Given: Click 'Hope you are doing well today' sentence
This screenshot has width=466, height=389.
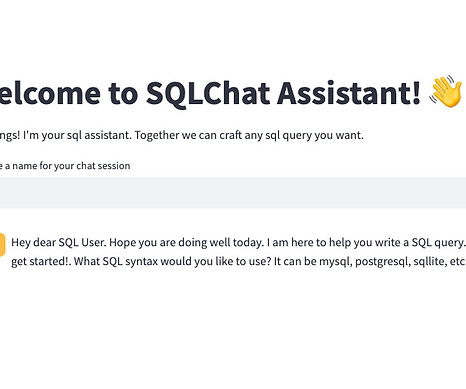Looking at the screenshot, I should tap(186, 242).
